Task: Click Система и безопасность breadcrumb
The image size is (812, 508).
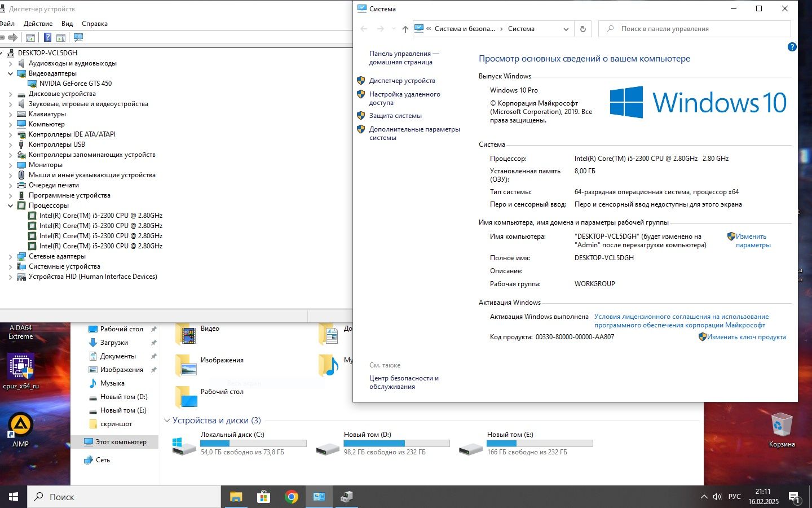Action: tap(465, 29)
